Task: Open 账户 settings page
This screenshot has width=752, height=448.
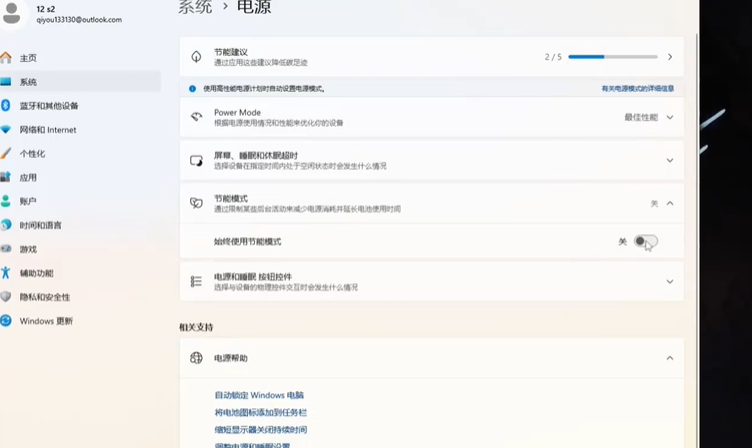Action: coord(28,201)
